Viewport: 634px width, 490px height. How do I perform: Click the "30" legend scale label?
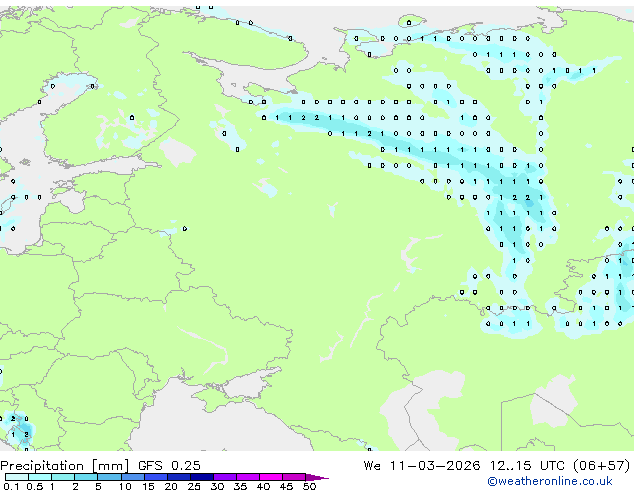tap(217, 486)
